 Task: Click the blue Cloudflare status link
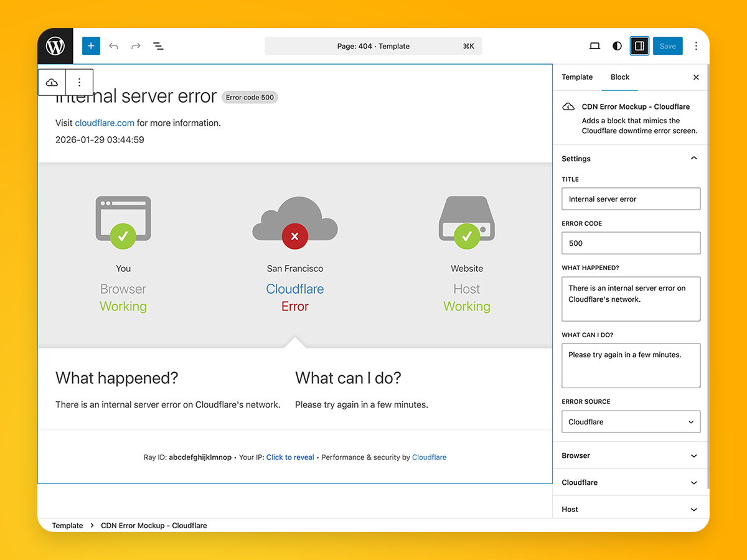[x=295, y=289]
